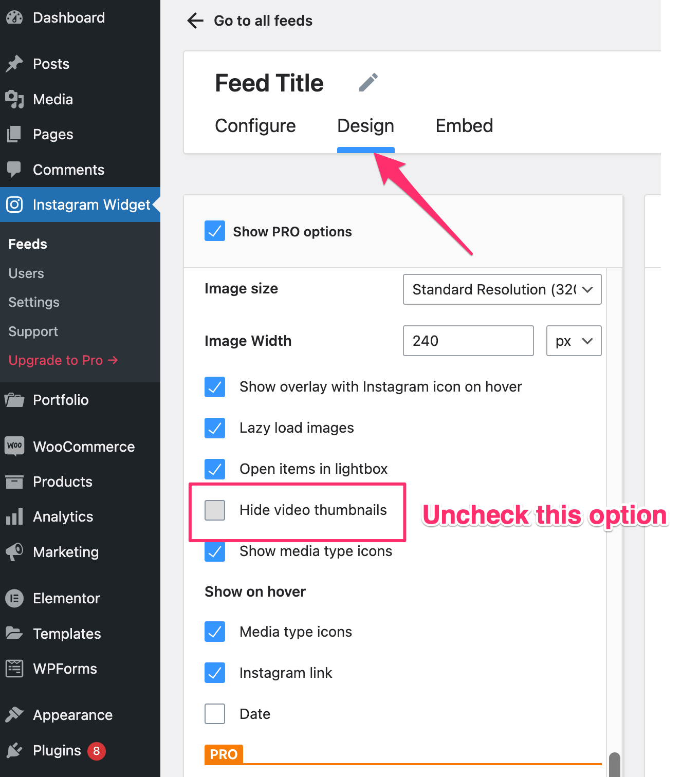Uncheck Lazy load images option
The height and width of the screenshot is (777, 700).
click(215, 428)
